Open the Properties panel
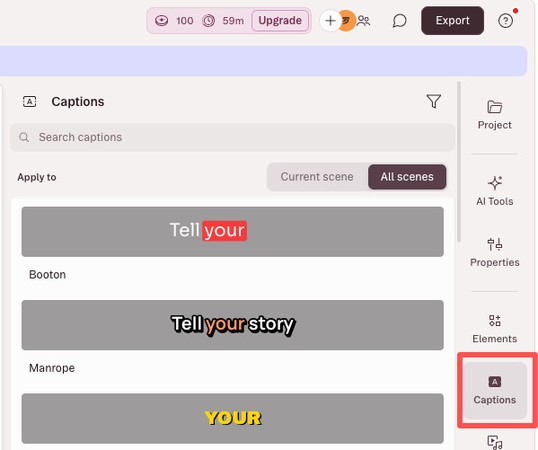538x450 pixels. pyautogui.click(x=494, y=253)
